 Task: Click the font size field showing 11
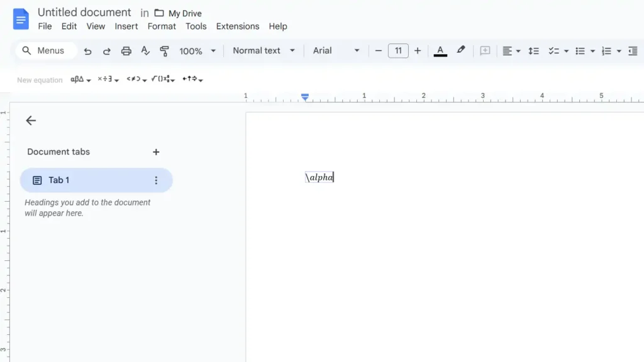[x=398, y=50]
